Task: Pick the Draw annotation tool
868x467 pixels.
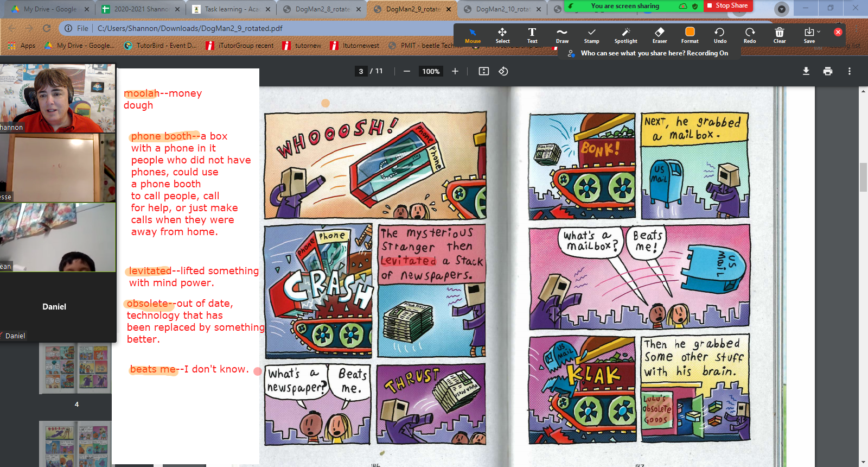Action: (562, 36)
